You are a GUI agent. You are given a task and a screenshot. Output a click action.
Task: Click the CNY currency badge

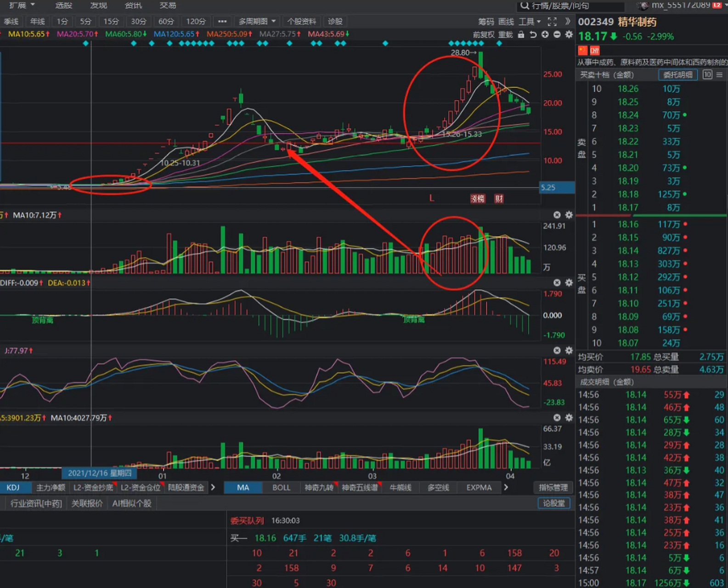pos(595,50)
